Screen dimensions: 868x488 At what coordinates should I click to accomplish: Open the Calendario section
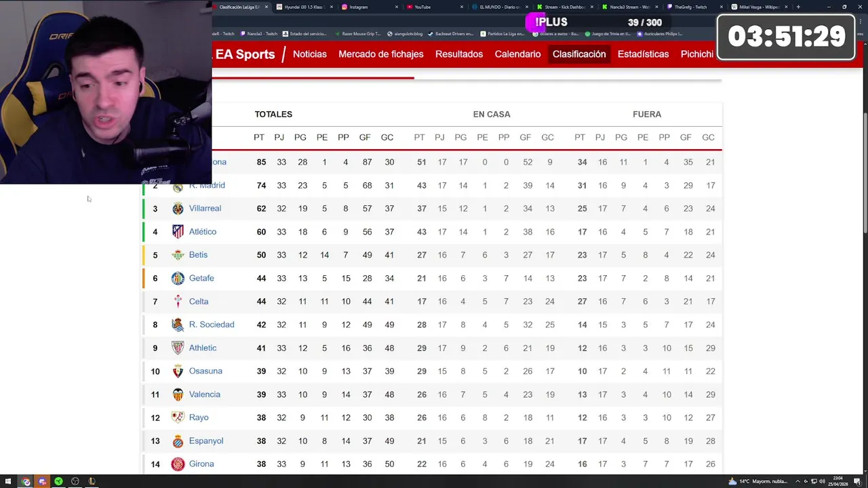[x=517, y=54]
